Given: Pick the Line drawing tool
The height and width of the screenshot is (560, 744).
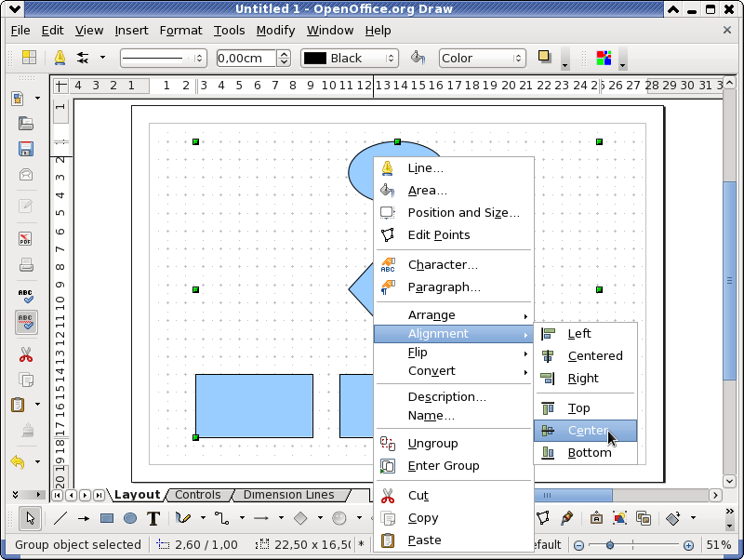Looking at the screenshot, I should coord(60,518).
